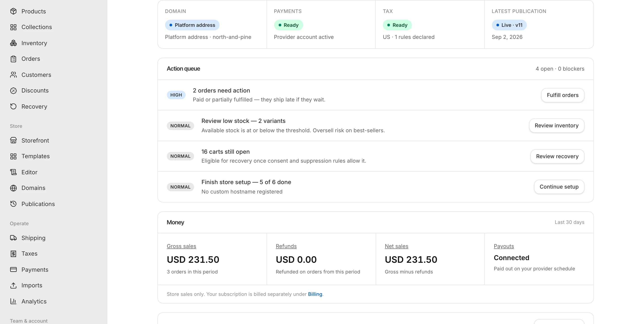
Task: Click the Collections grid icon
Action: pyautogui.click(x=13, y=27)
